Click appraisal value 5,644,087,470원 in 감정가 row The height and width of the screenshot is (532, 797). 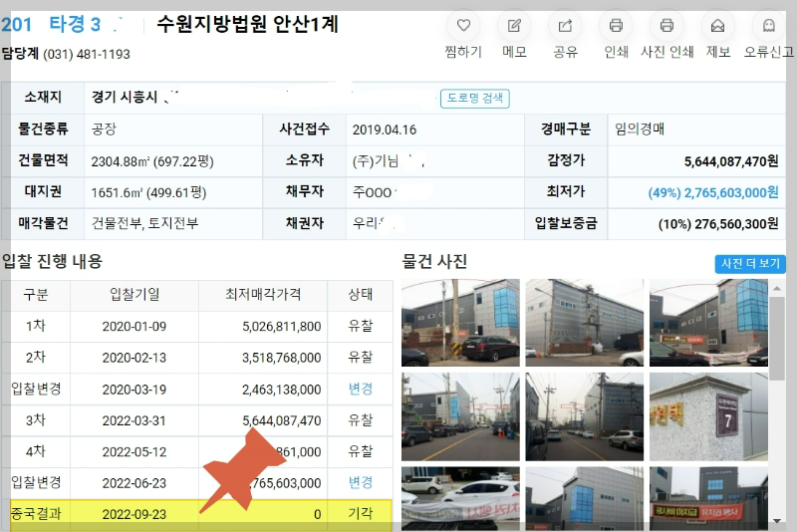click(731, 161)
